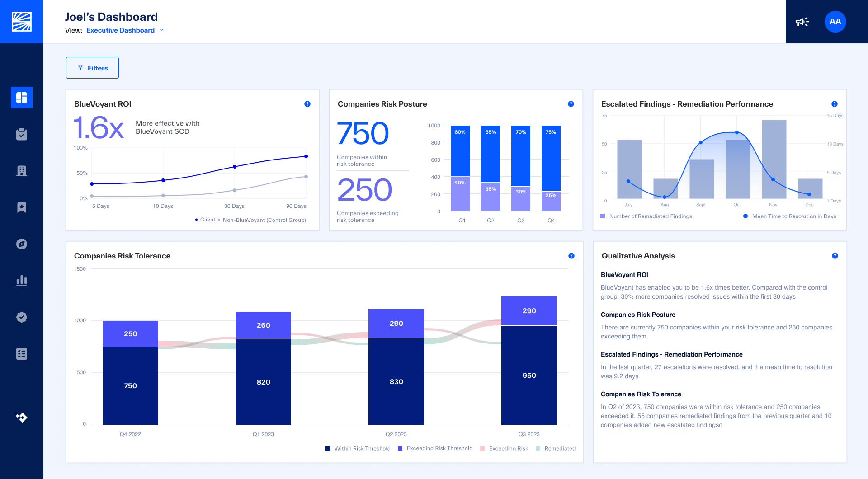Open the megaphone announcements icon
The height and width of the screenshot is (479, 868).
click(x=802, y=22)
